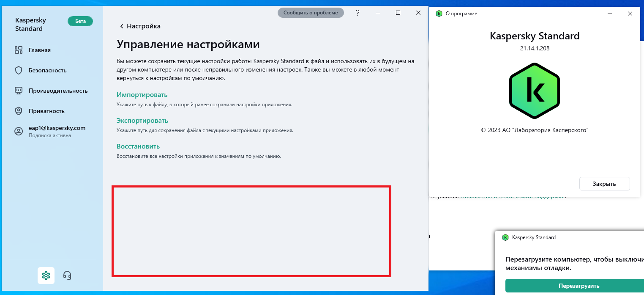Click the Экспортировать link
The image size is (644, 295).
(x=142, y=121)
